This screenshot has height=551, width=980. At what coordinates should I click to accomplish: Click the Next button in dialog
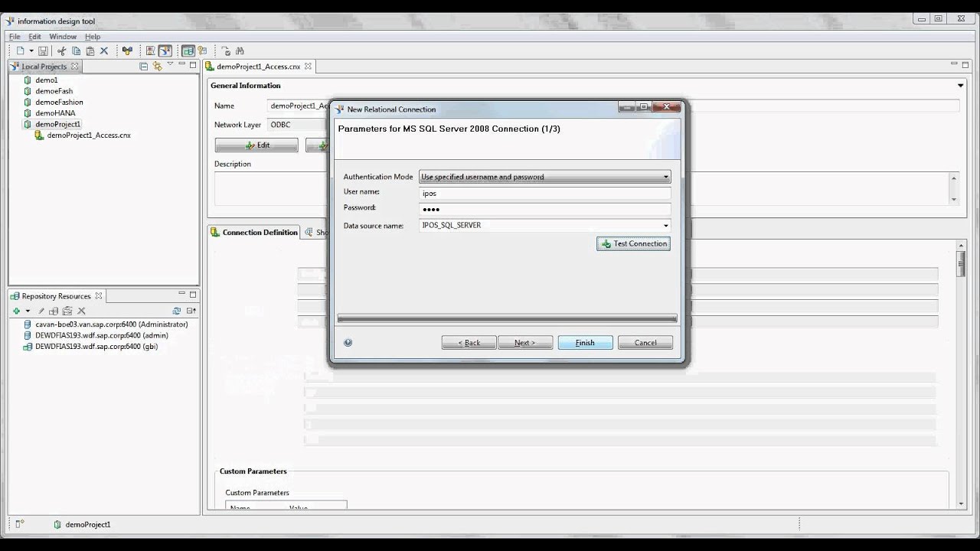(x=525, y=343)
